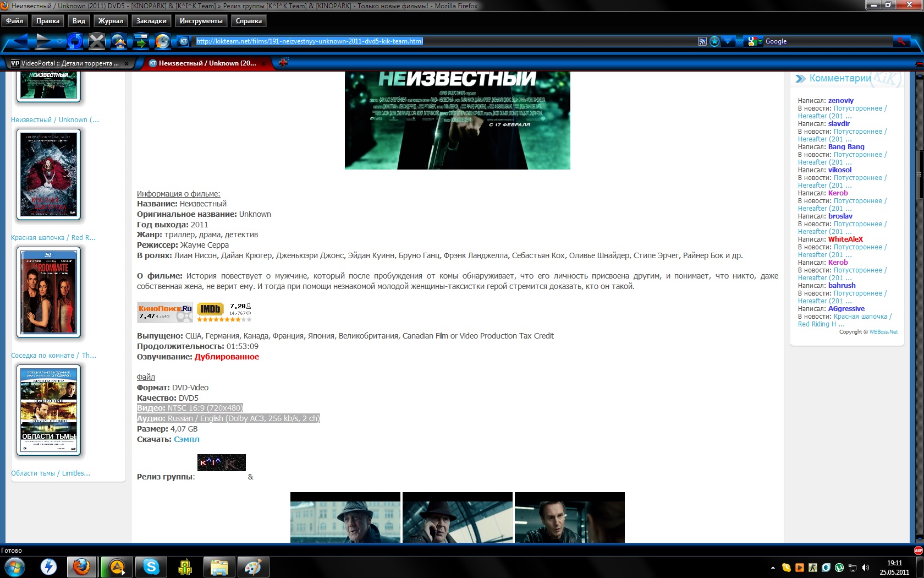This screenshot has height=578, width=924.
Task: Open the Журнал menu
Action: [111, 21]
